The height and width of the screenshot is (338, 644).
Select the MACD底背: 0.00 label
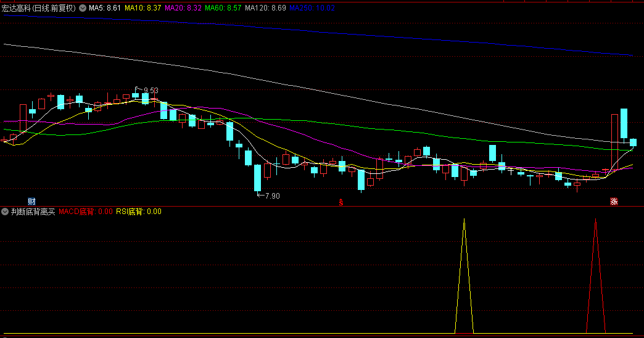point(85,212)
